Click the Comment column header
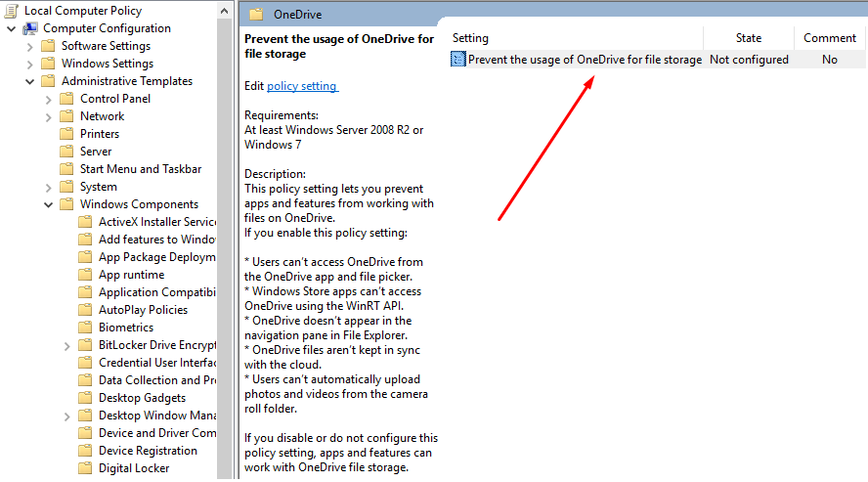 click(829, 38)
